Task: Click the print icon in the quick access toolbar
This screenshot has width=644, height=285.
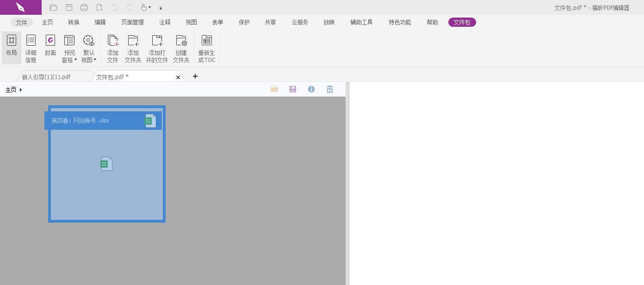Action: coord(84,7)
